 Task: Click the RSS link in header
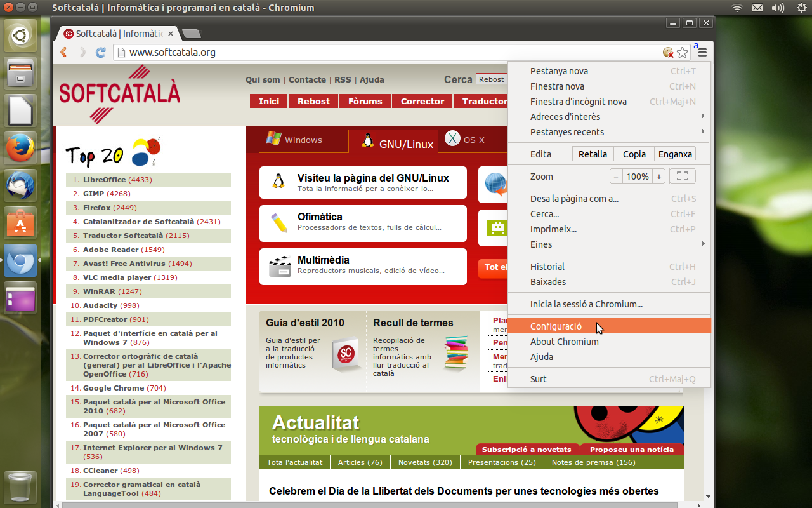point(343,79)
